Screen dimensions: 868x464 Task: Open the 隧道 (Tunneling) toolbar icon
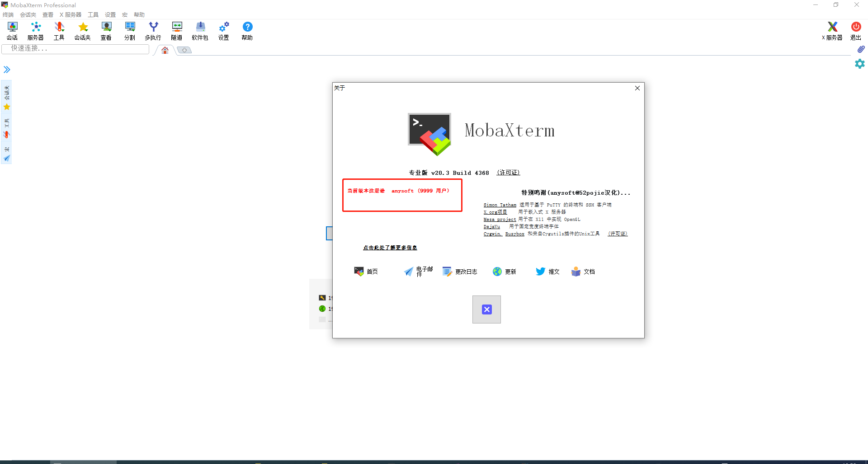pyautogui.click(x=177, y=31)
